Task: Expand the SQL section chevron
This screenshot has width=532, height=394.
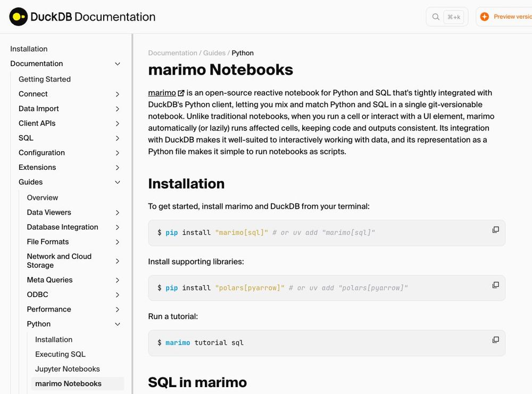Action: coord(118,138)
